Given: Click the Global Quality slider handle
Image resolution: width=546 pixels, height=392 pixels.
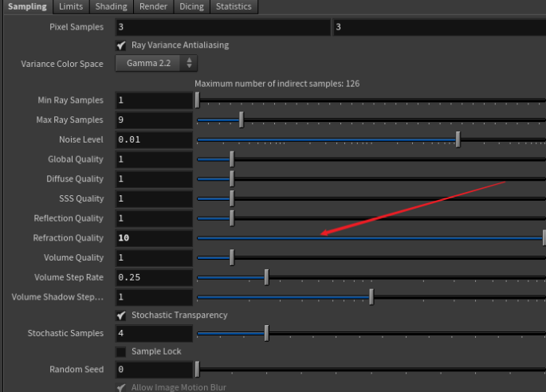Looking at the screenshot, I should click(232, 159).
